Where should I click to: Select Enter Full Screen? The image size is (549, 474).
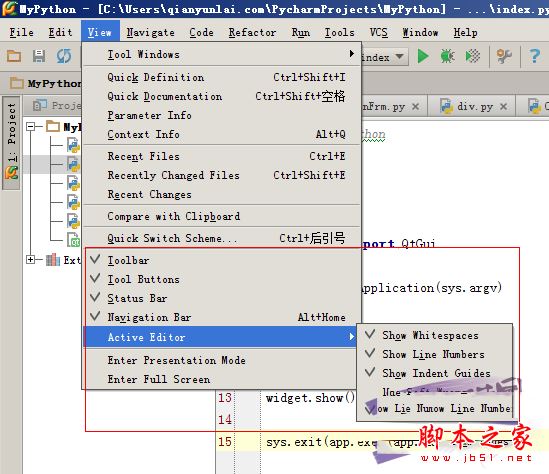click(221, 379)
